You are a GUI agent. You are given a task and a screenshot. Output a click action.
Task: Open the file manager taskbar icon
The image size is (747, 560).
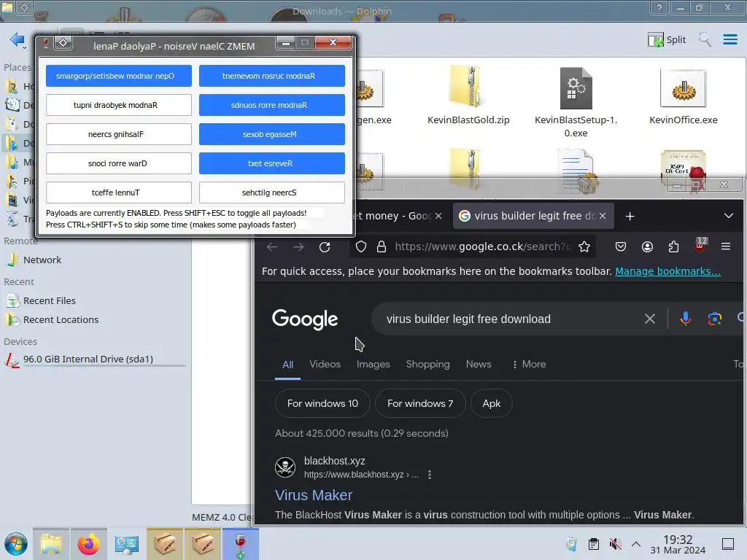click(51, 544)
